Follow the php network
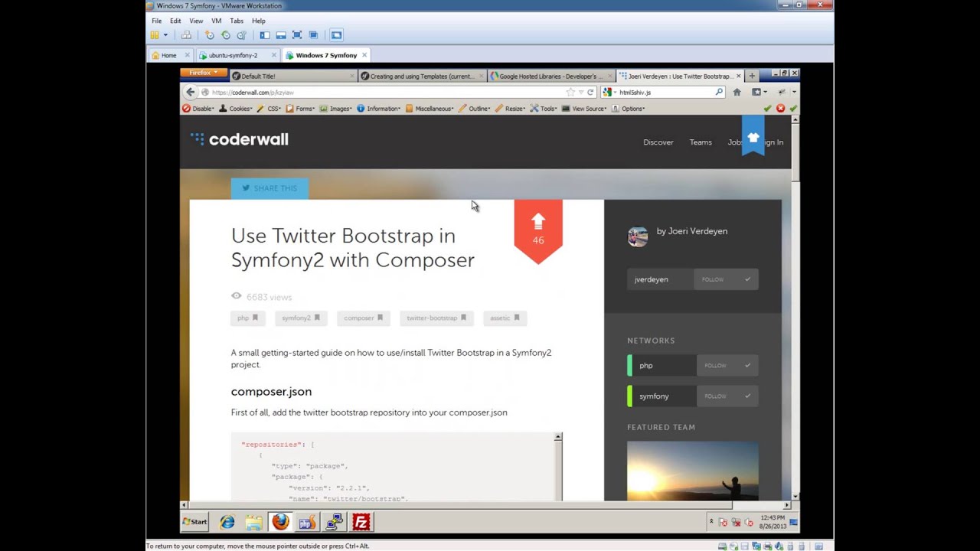The width and height of the screenshot is (980, 551). click(727, 366)
